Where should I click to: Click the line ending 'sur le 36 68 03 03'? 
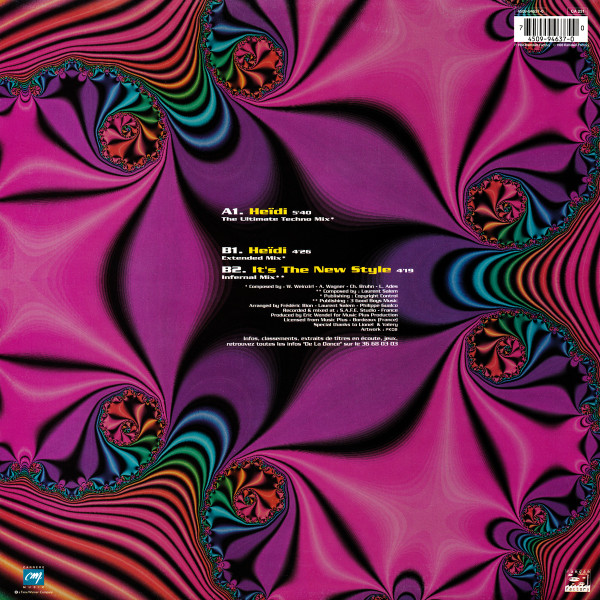click(312, 344)
